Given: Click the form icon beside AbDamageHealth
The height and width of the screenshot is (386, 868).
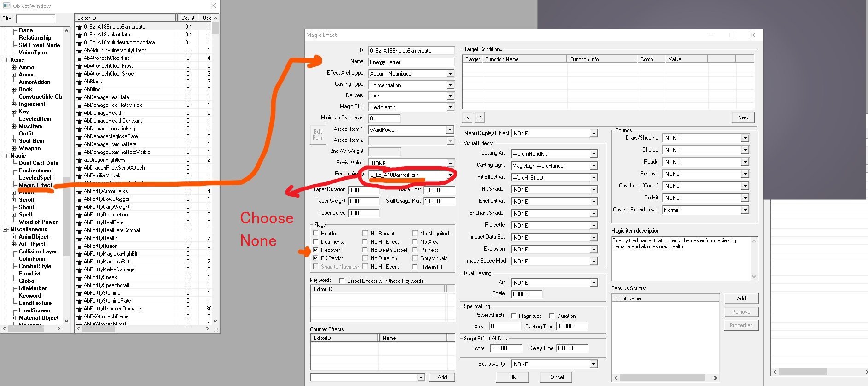Looking at the screenshot, I should pyautogui.click(x=79, y=113).
